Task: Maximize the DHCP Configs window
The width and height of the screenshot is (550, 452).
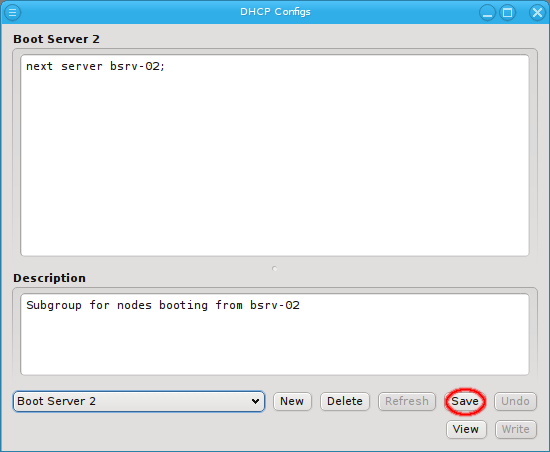Action: coord(508,13)
